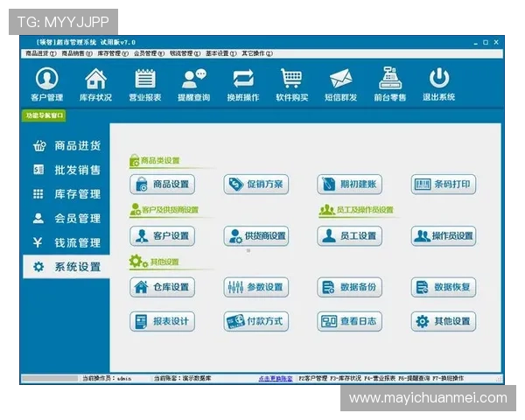Select 库存管理 in sidebar

click(66, 194)
